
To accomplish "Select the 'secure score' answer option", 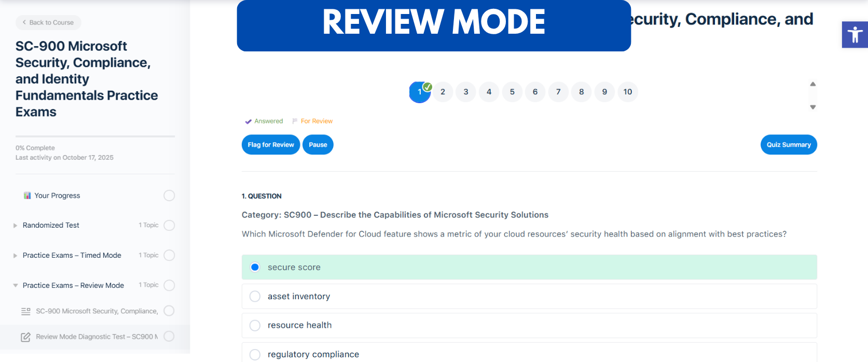I will point(255,267).
